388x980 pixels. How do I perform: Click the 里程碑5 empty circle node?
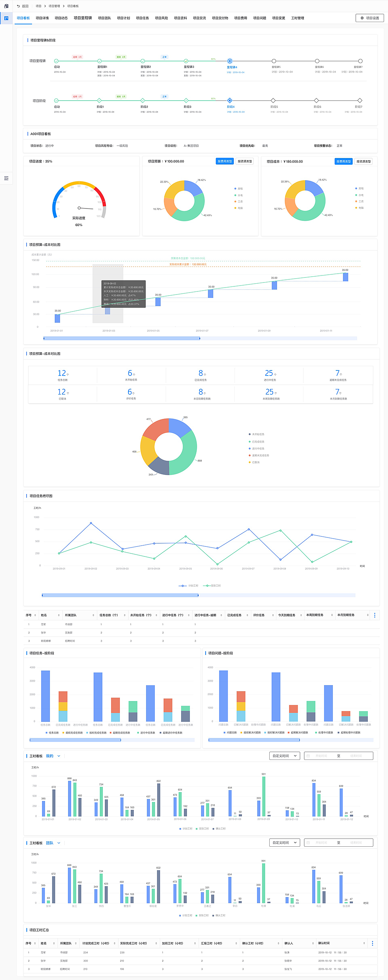[x=274, y=61]
